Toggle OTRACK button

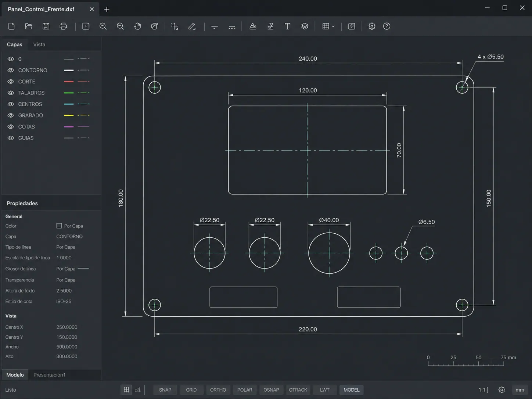point(298,390)
